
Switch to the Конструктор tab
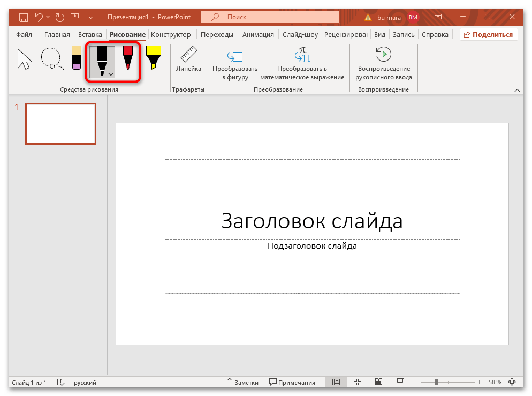point(171,34)
